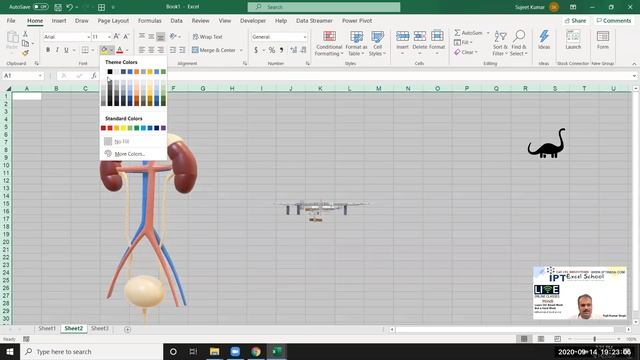Screen dimensions: 640x360
Task: Pick black theme color swatch
Action: click(x=110, y=72)
